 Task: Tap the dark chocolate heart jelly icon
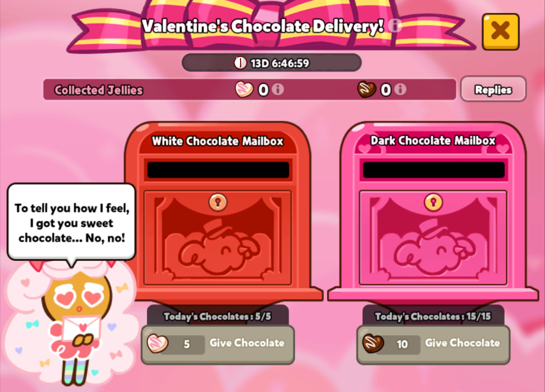[x=367, y=89]
